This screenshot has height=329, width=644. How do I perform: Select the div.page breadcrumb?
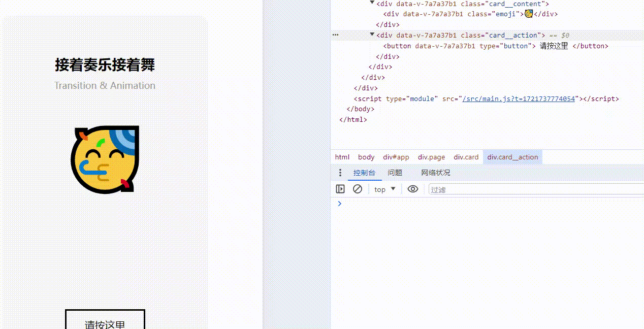431,157
